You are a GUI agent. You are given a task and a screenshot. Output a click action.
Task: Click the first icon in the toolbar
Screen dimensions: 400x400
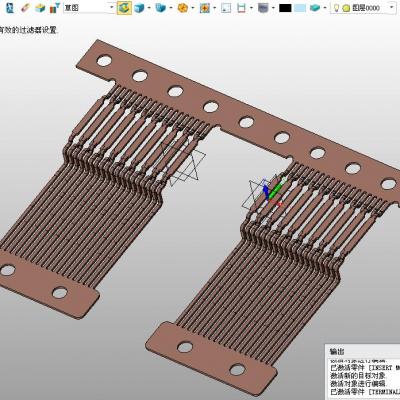[10, 7]
